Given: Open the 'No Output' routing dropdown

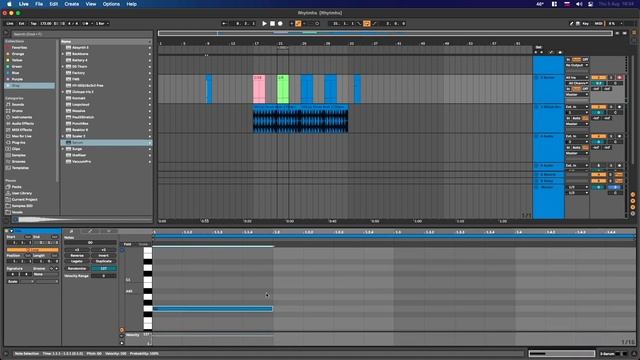Looking at the screenshot, I should pos(577,65).
